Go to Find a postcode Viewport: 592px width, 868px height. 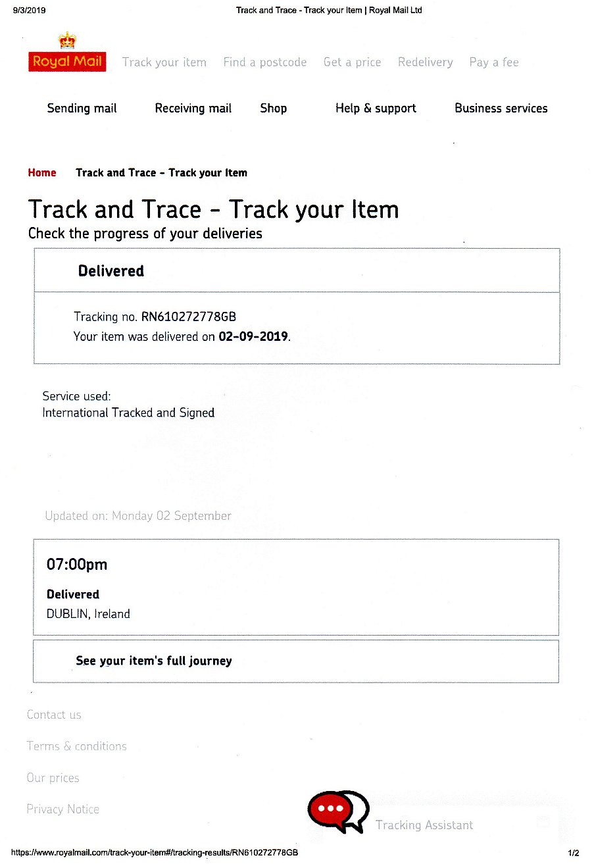264,63
